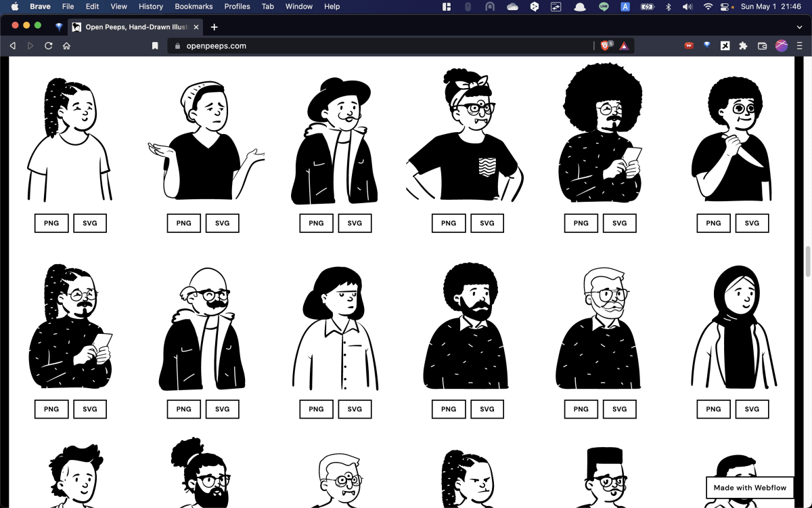Go back using the browser back arrow
The image size is (812, 508).
point(12,46)
